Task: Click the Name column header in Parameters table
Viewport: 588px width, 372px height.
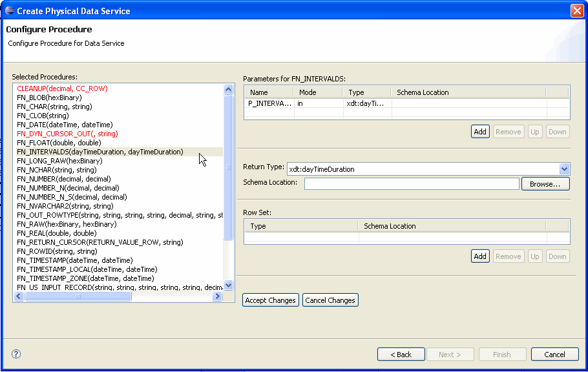Action: (269, 92)
